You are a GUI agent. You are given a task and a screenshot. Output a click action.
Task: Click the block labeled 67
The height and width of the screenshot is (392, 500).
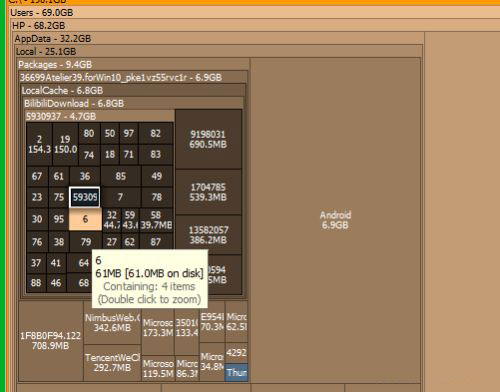(37, 176)
